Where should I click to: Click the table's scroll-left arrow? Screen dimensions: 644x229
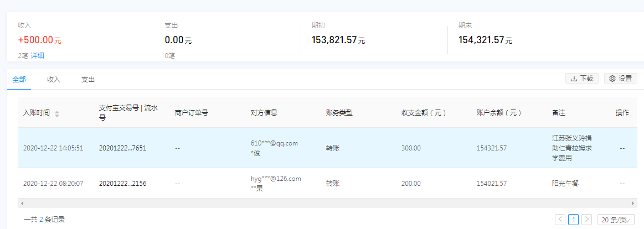[21, 203]
